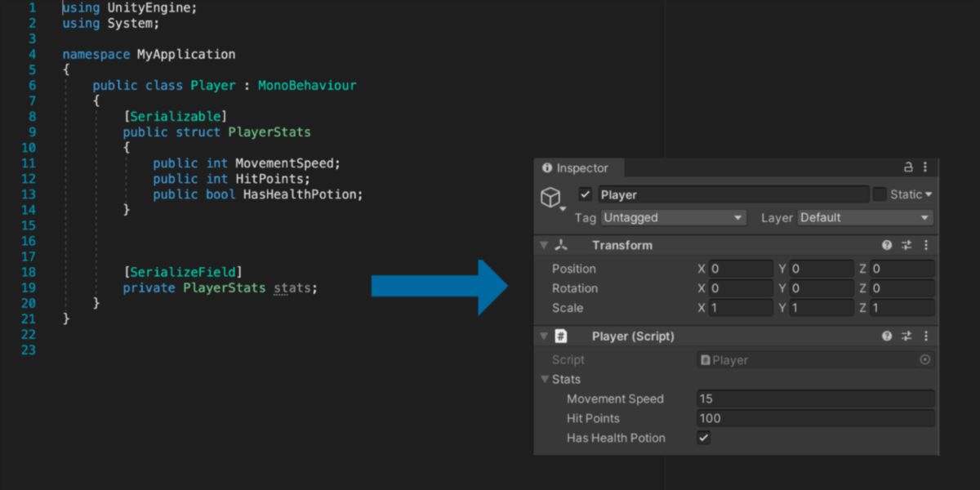Image resolution: width=980 pixels, height=490 pixels.
Task: Open Player Script preset settings icon
Action: [906, 336]
